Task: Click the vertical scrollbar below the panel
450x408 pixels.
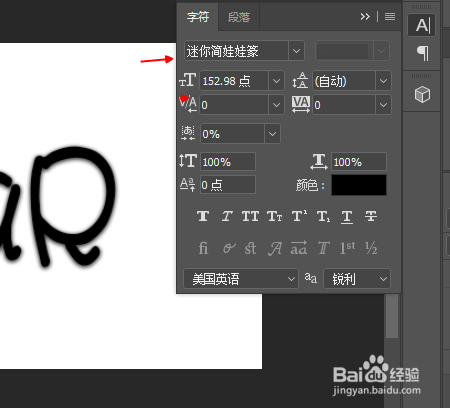Action: pos(392,317)
